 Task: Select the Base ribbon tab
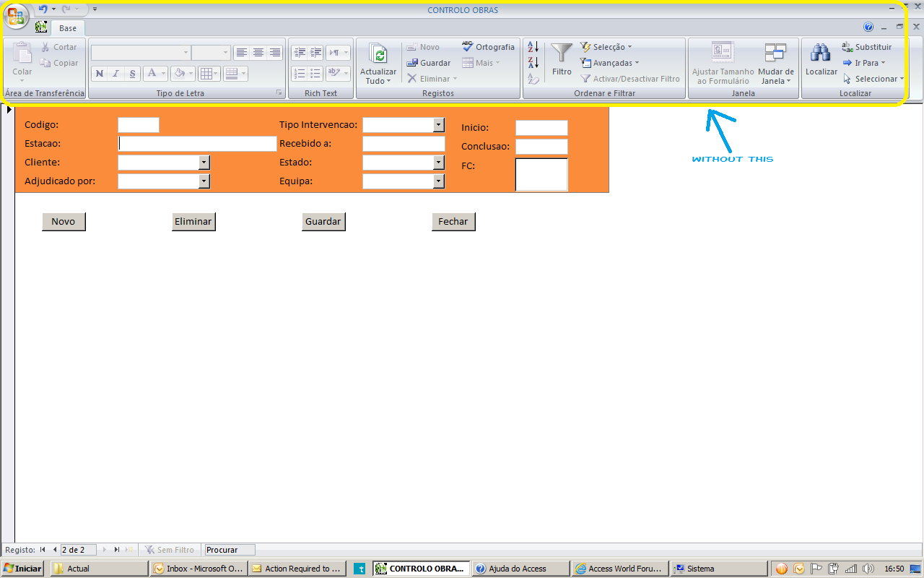pos(68,28)
